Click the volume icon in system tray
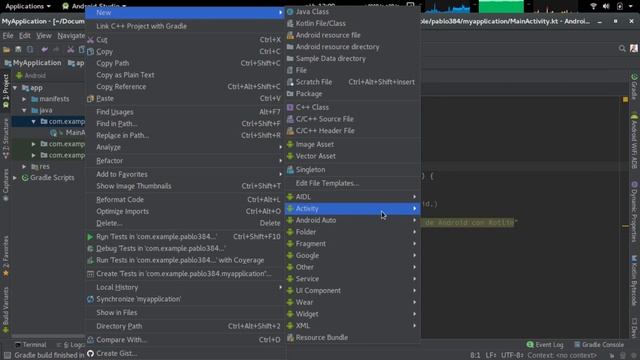The image size is (640, 360). click(606, 6)
